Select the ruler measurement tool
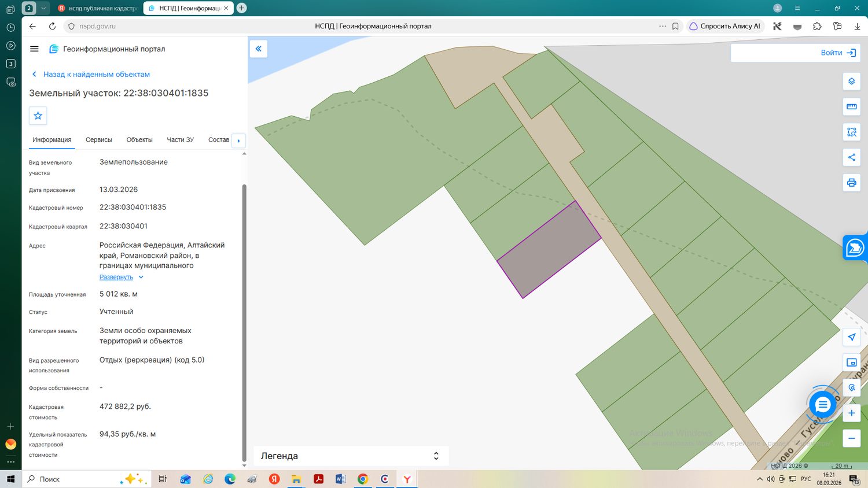Screen dimensions: 868x488 click(851, 106)
